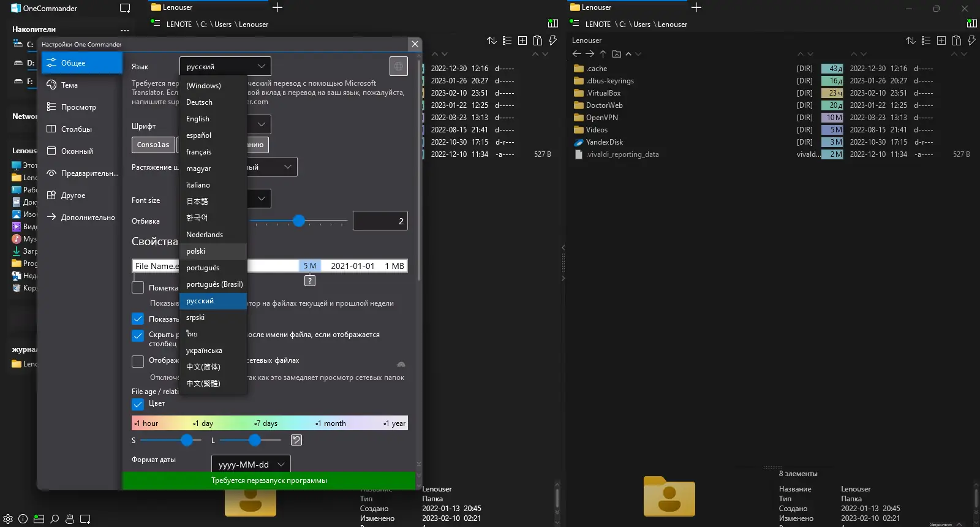This screenshot has height=527, width=980.
Task: Click the clipboard paste icon in middle pane
Action: point(538,40)
